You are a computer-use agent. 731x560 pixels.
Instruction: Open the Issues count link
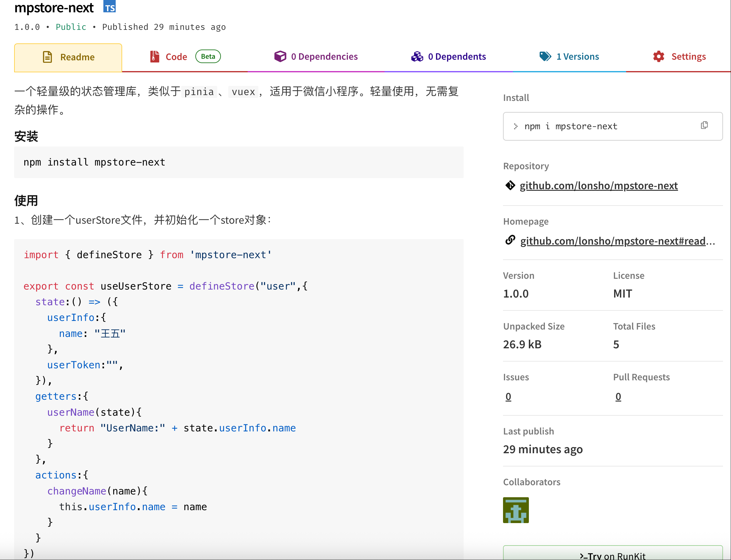point(508,397)
